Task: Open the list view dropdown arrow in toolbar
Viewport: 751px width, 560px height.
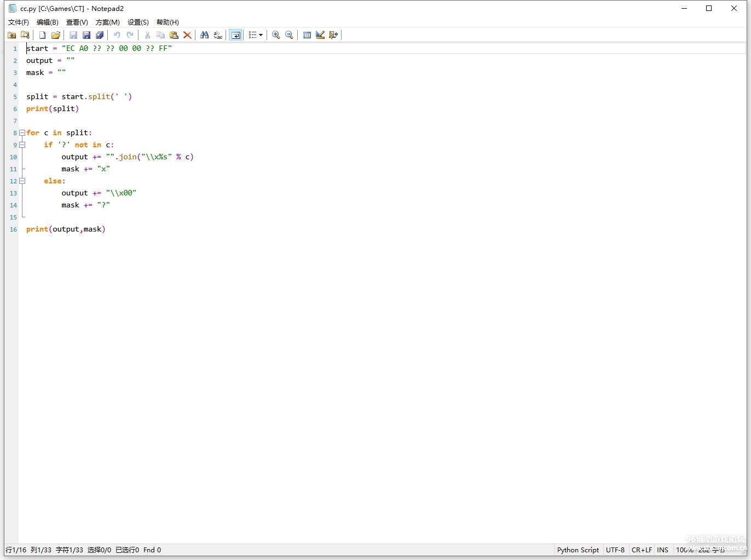Action: coord(261,35)
